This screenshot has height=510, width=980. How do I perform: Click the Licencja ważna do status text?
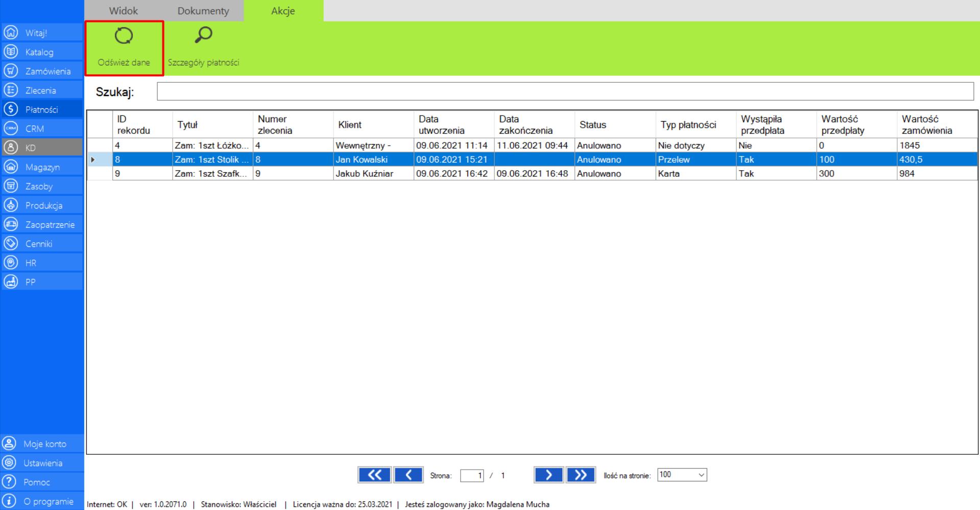(x=342, y=504)
